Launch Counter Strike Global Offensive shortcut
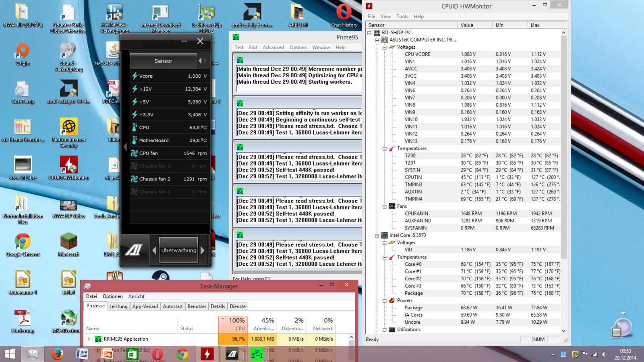This screenshot has height=362, width=644. pyautogui.click(x=68, y=19)
